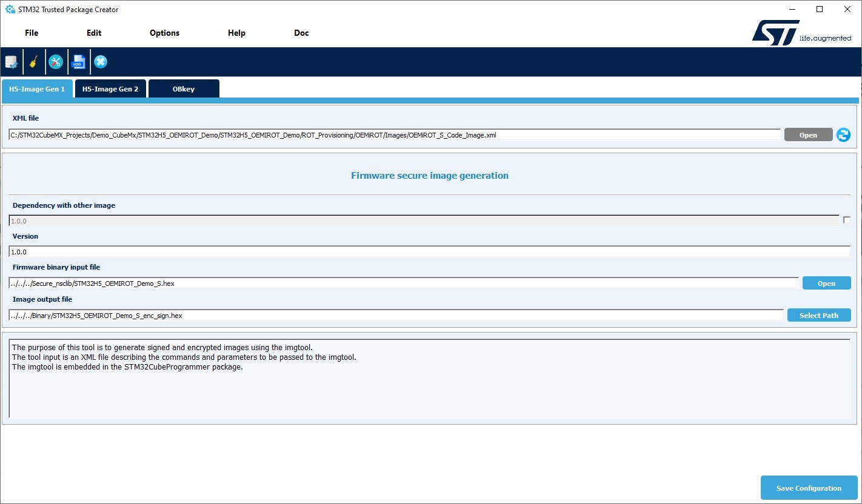
Task: Click the imgtool description text box
Action: (x=430, y=379)
